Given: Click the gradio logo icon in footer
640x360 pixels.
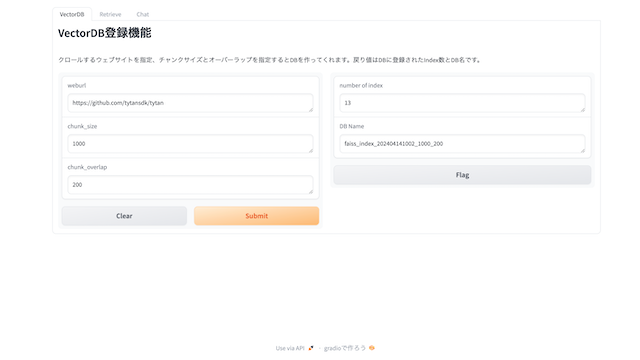Looking at the screenshot, I should point(371,348).
